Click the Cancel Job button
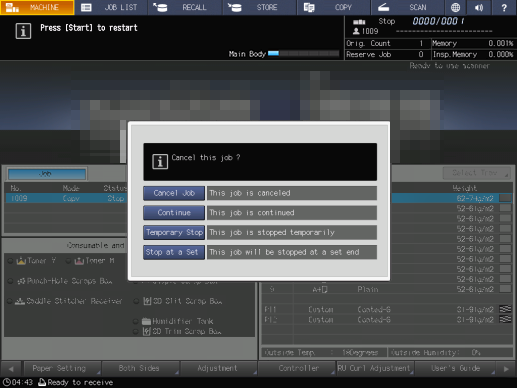 click(x=174, y=193)
